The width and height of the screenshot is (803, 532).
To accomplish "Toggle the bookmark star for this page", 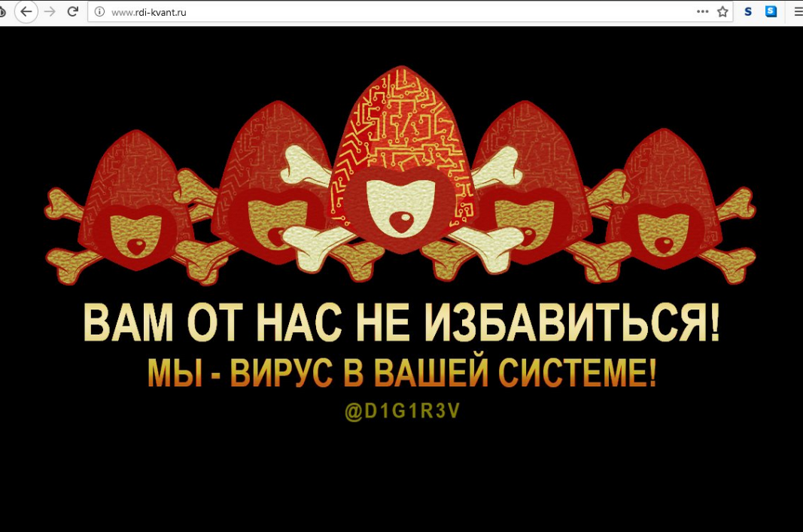I will coord(722,12).
